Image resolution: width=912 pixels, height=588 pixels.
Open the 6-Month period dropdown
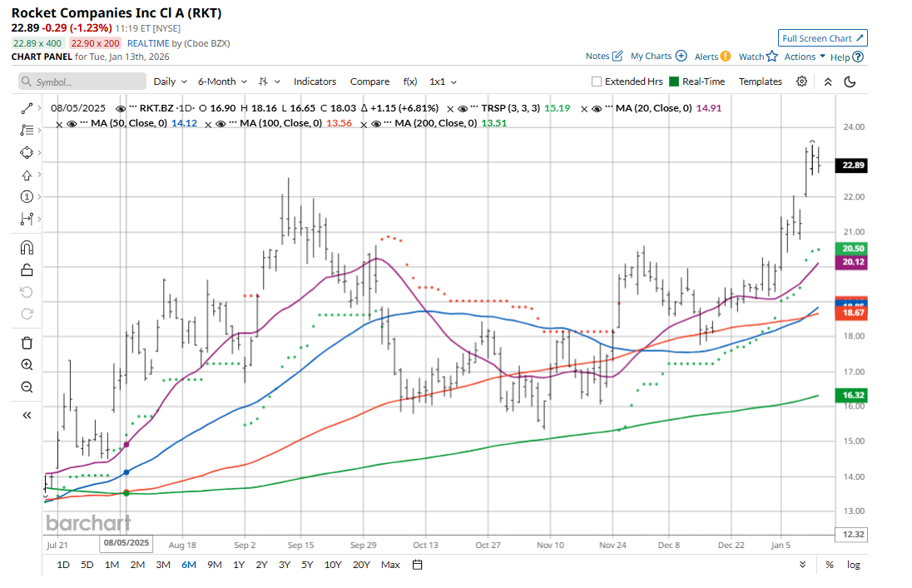tap(222, 82)
